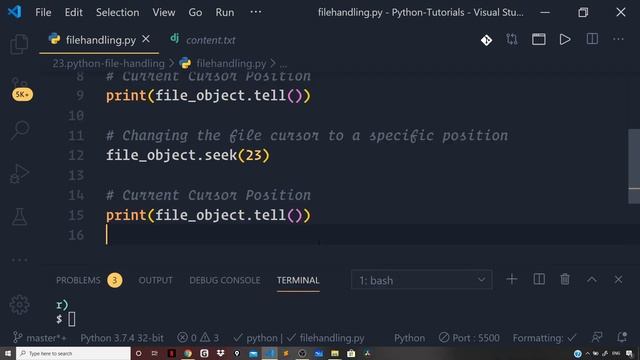Screen dimensions: 640x360
Task: Show additional activity bar views ellipsis
Action: [19, 260]
